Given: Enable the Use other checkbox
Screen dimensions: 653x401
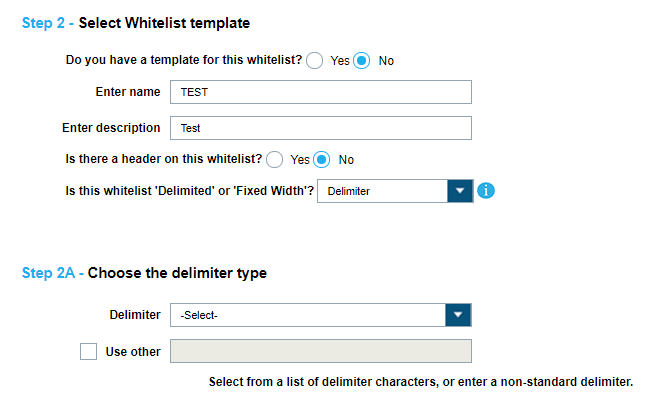Looking at the screenshot, I should pyautogui.click(x=89, y=351).
